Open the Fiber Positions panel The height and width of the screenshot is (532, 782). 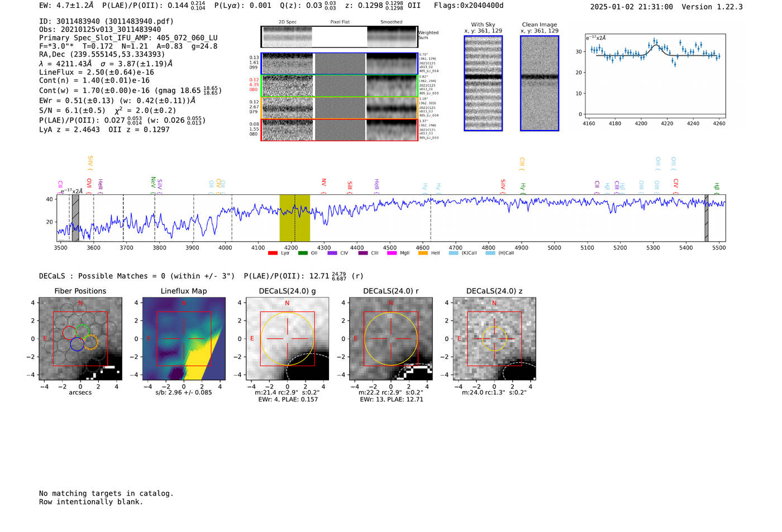tap(80, 339)
